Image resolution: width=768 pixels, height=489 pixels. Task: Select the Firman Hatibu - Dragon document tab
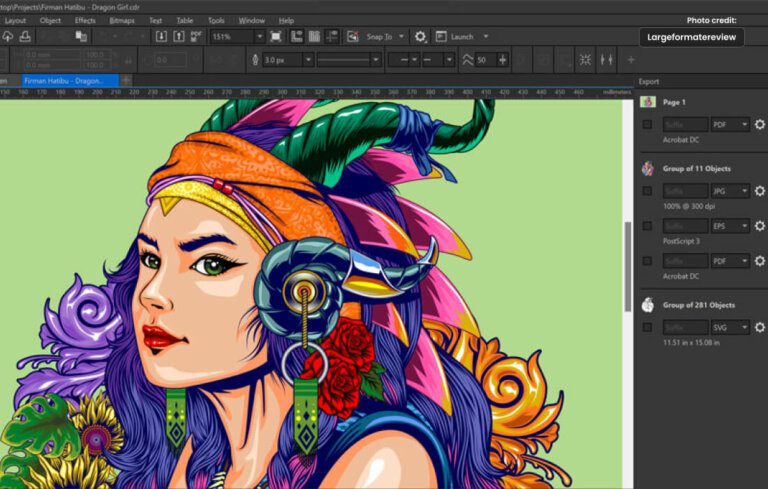(x=70, y=80)
